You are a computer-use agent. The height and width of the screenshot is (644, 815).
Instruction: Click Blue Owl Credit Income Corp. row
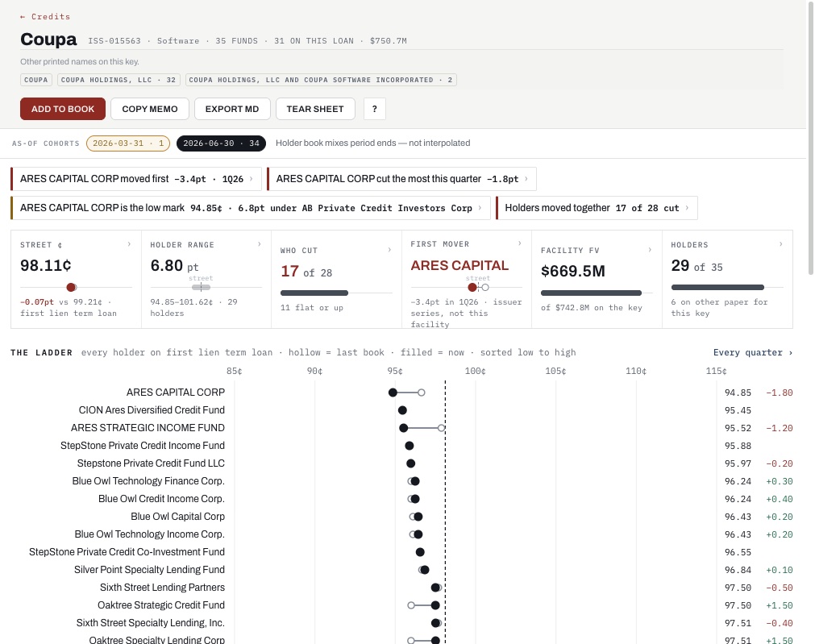[401, 498]
